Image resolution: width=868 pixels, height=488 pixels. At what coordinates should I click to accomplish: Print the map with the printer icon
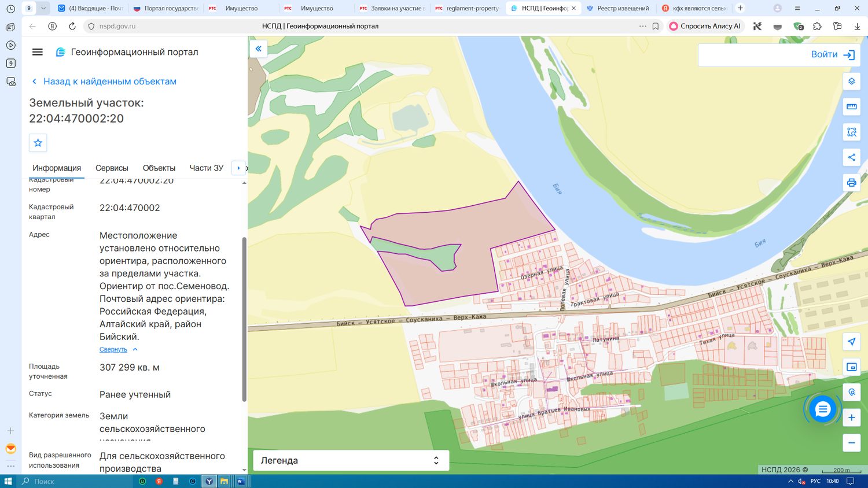tap(851, 183)
